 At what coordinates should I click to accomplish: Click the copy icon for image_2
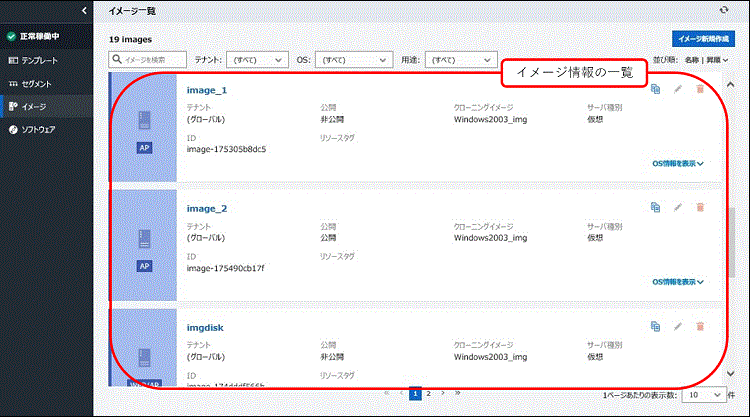pos(655,207)
